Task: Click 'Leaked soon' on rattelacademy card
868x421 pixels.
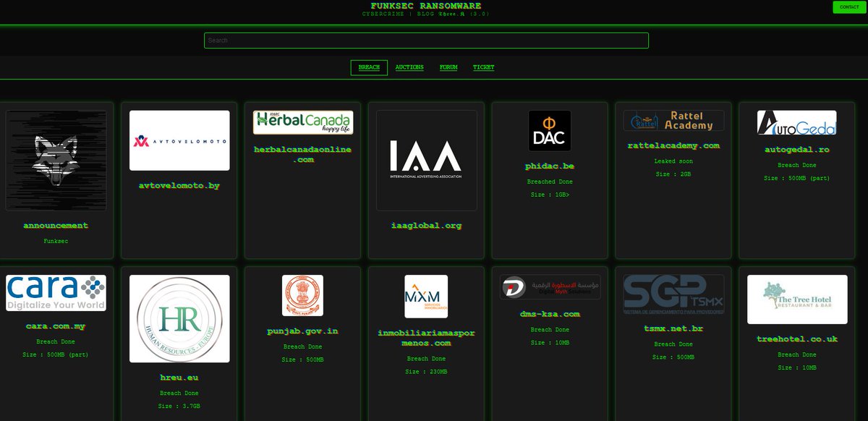Action: [x=673, y=161]
